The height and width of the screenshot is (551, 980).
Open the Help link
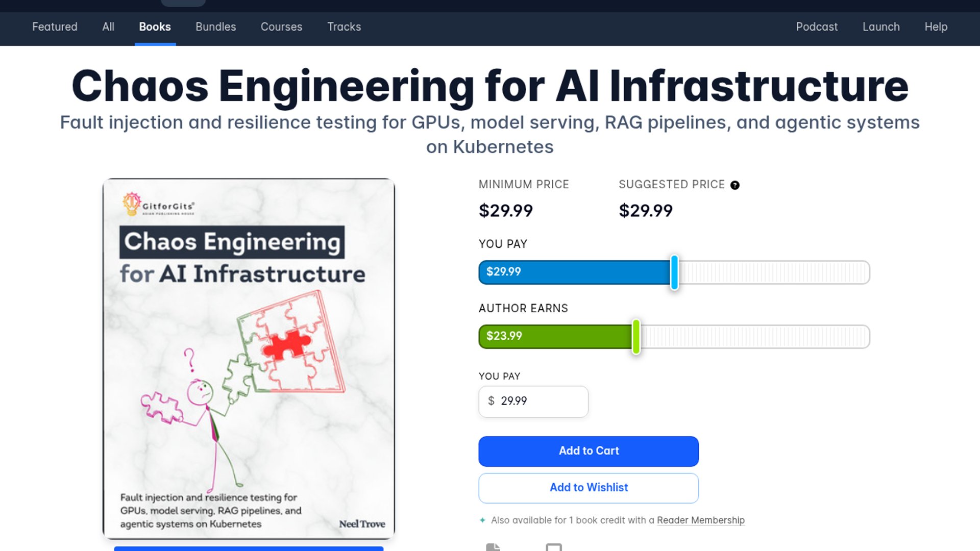936,27
